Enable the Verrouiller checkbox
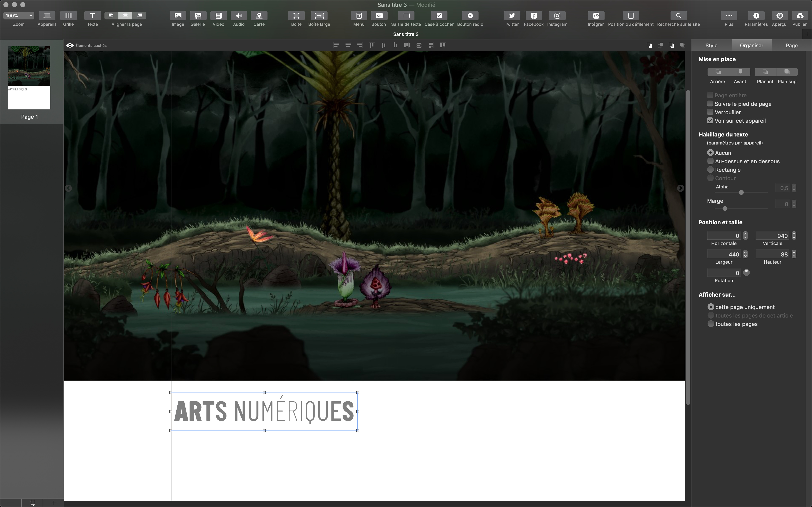Screen dimensions: 812x507 (x=710, y=112)
